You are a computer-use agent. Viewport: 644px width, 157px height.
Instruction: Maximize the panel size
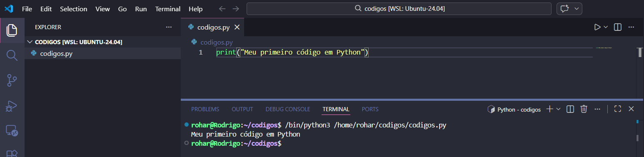618,109
